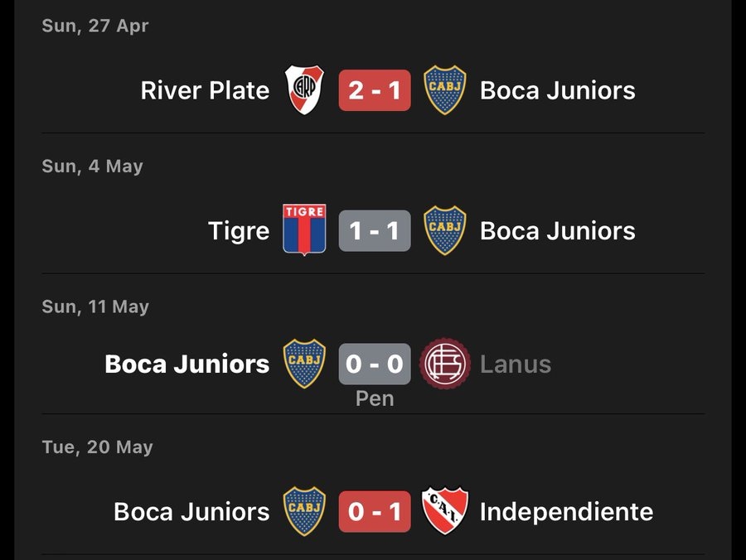Click Boca Juniors crest in River Plate match
This screenshot has width=746, height=560.
coord(445,89)
